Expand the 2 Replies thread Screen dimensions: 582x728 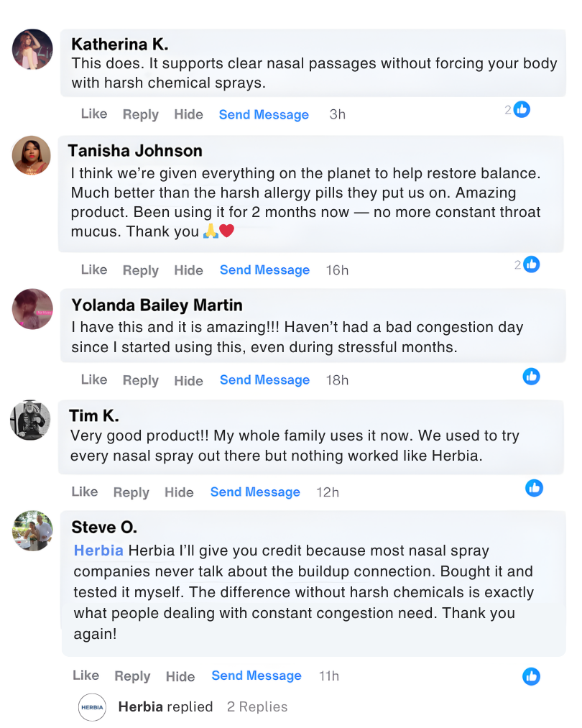click(257, 707)
